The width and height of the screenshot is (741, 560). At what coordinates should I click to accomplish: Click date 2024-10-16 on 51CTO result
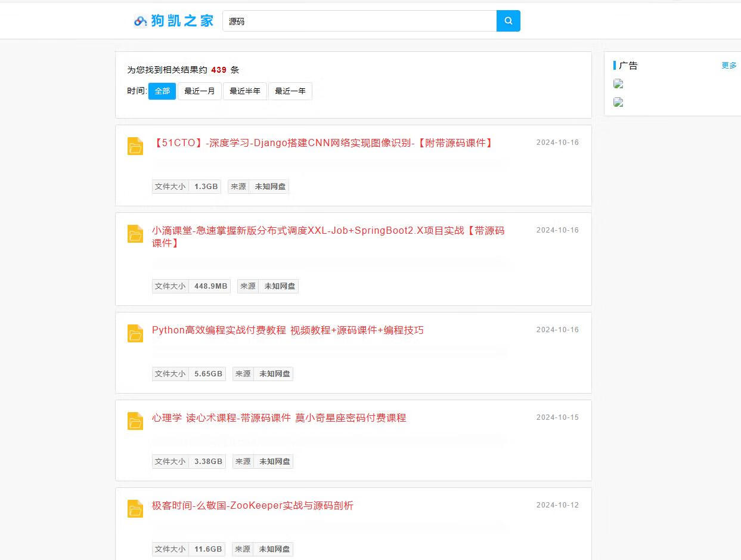(557, 143)
